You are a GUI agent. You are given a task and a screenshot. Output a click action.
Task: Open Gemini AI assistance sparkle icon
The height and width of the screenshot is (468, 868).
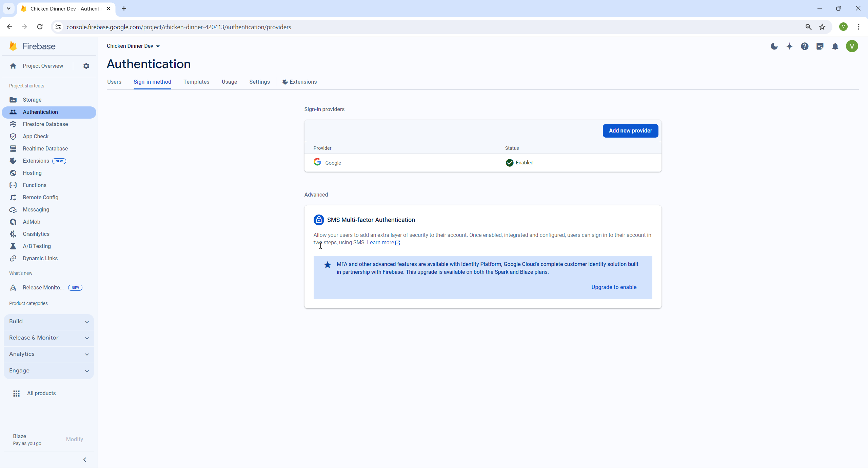[789, 46]
